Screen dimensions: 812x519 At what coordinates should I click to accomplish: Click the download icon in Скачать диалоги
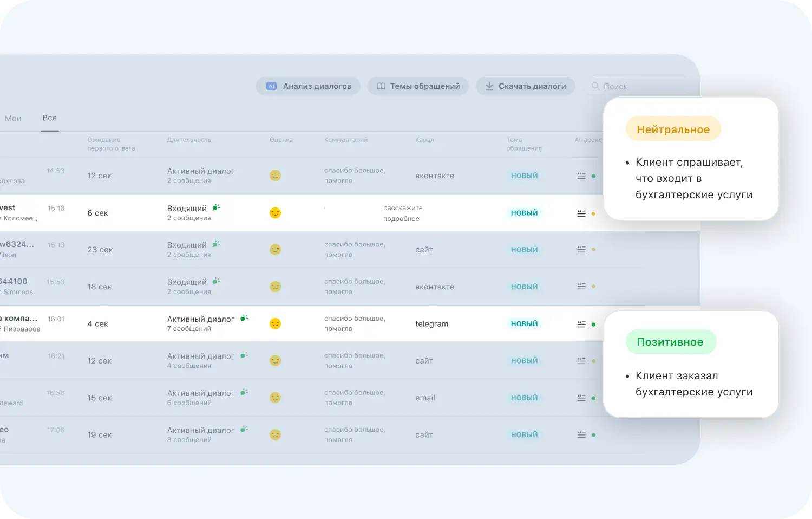489,86
